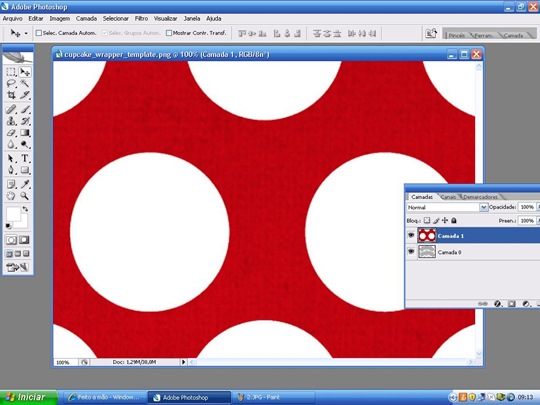The height and width of the screenshot is (405, 540).
Task: Select the Crop tool
Action: tap(11, 95)
